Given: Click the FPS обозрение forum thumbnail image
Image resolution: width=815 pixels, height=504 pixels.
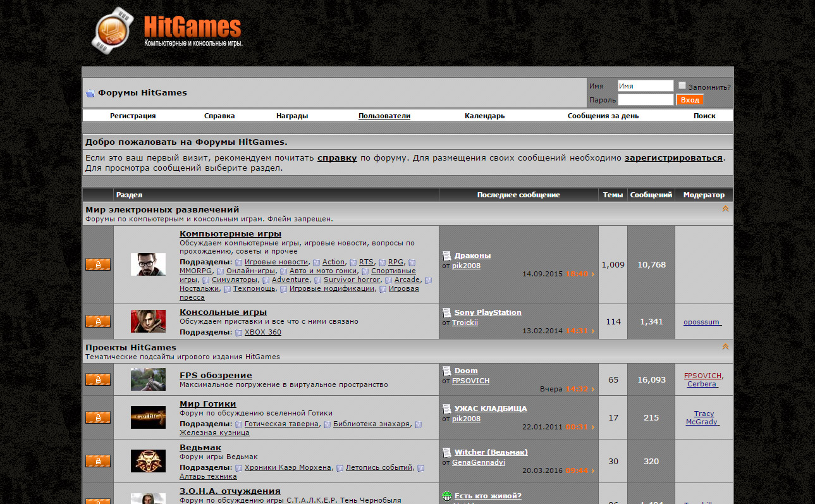Looking at the screenshot, I should (x=148, y=379).
